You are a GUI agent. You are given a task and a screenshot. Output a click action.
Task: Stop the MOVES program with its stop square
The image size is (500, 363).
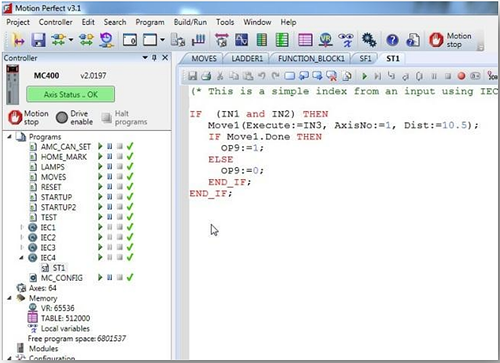tap(120, 176)
